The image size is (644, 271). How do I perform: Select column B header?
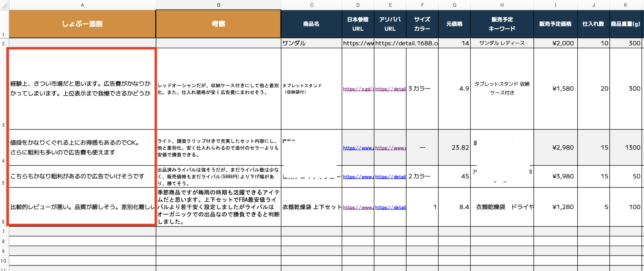coord(218,5)
